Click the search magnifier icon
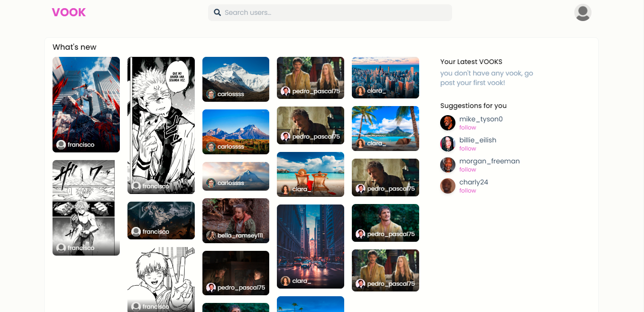The height and width of the screenshot is (312, 644). point(217,12)
